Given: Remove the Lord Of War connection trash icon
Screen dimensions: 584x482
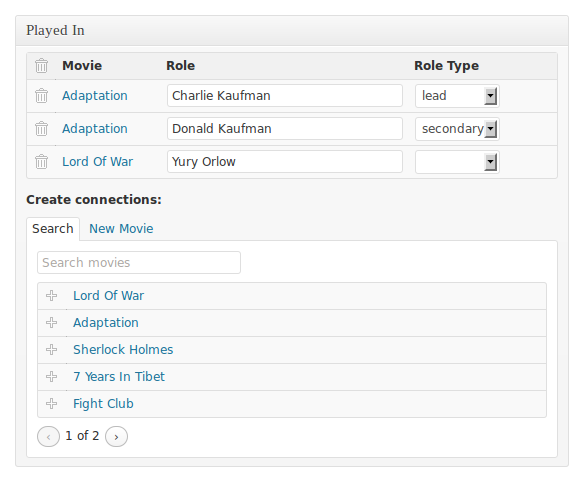Looking at the screenshot, I should [41, 162].
